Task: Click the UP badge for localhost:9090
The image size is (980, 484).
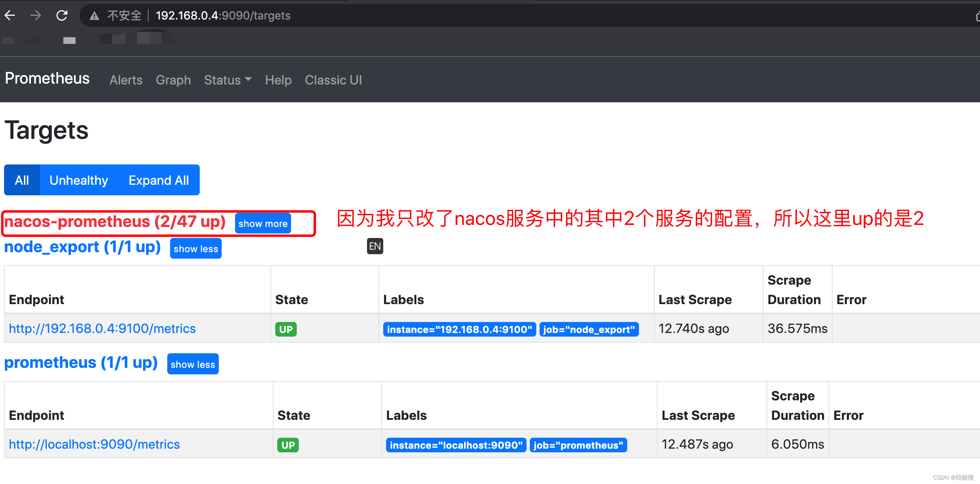Action: tap(288, 445)
